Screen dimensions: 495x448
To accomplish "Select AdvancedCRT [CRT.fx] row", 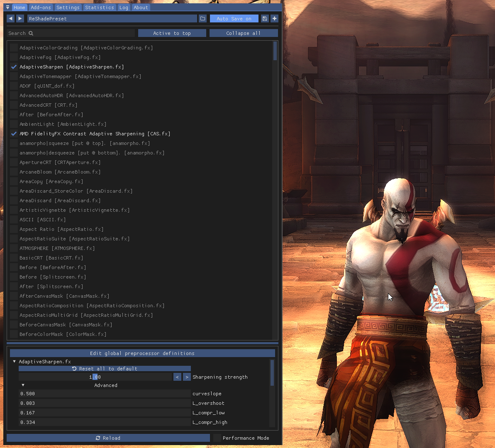I will click(x=48, y=105).
